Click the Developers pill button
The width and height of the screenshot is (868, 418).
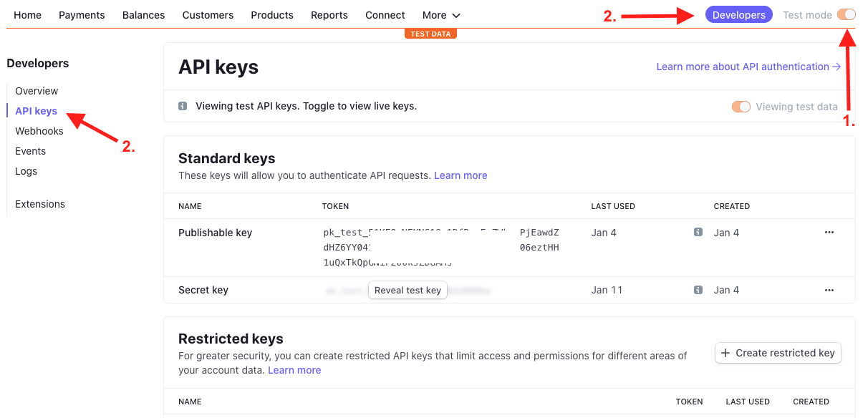(x=739, y=14)
